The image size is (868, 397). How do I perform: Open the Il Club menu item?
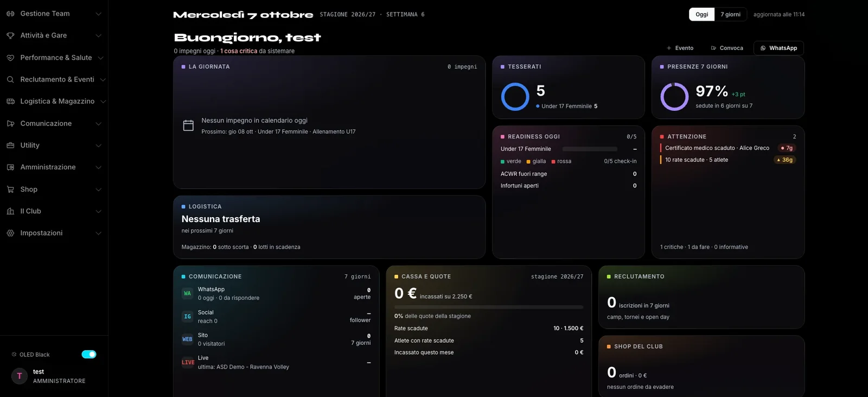click(54, 211)
